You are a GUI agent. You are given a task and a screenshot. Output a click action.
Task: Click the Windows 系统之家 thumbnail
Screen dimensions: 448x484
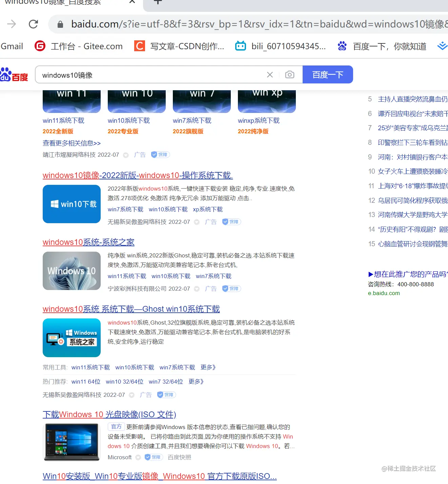point(72,338)
